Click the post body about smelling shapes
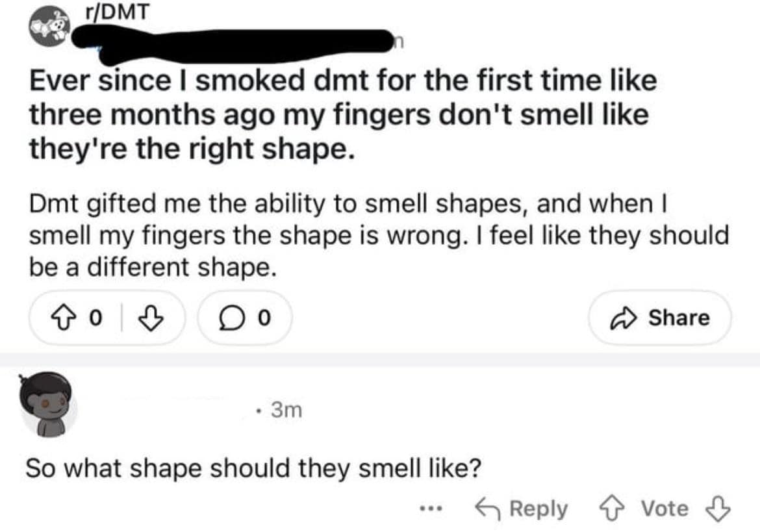The width and height of the screenshot is (760, 532). point(377,235)
